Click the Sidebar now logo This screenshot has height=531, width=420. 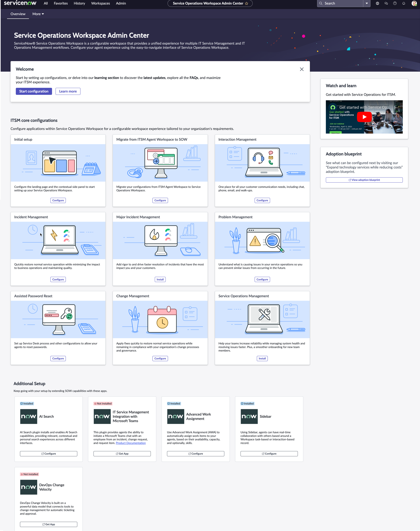(249, 416)
